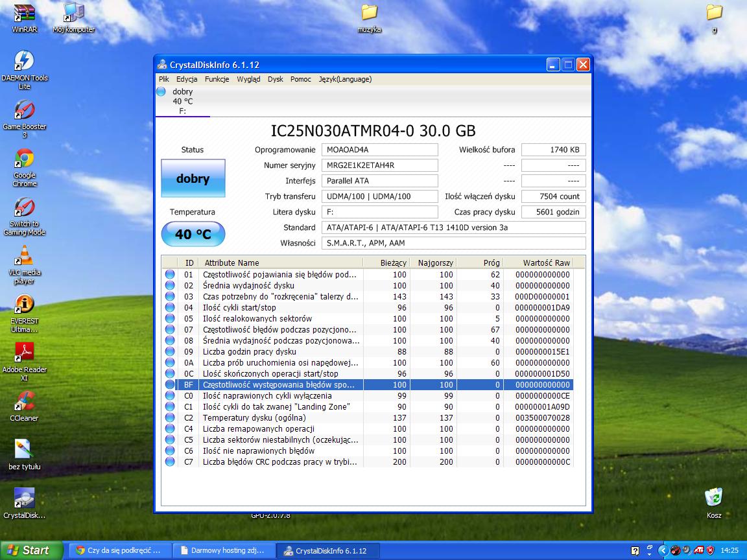Select the Średnia wydajność dysku row
Screen dimensions: 747x560
tap(367, 286)
